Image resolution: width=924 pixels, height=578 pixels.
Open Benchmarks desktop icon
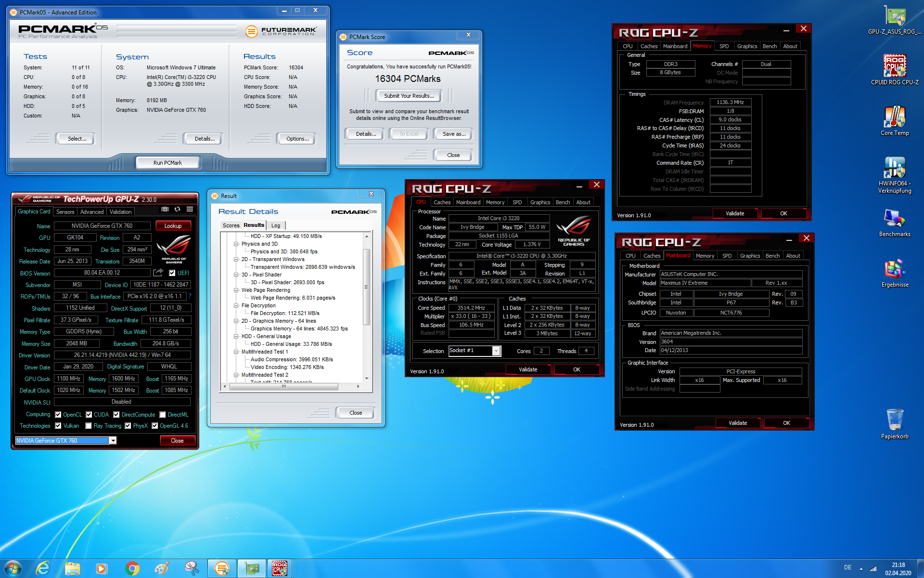(x=895, y=223)
